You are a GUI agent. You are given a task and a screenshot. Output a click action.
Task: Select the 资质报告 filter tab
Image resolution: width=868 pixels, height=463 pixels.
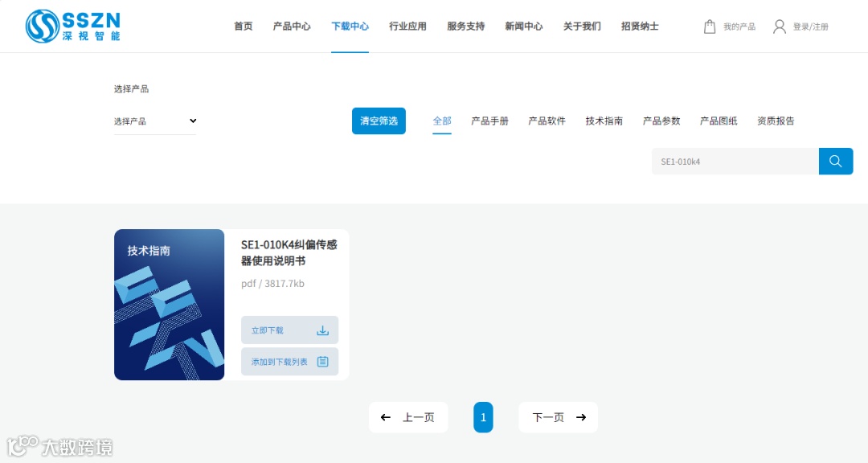tap(776, 121)
